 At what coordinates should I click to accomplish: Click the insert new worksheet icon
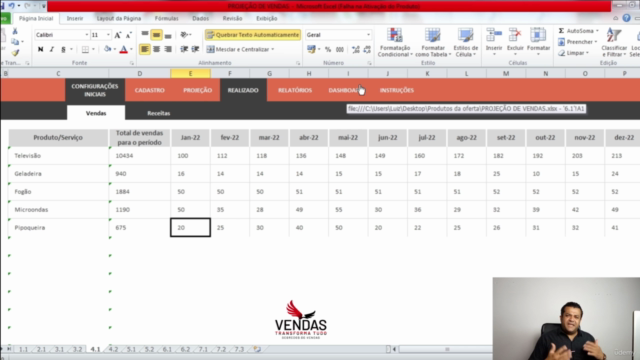click(257, 349)
